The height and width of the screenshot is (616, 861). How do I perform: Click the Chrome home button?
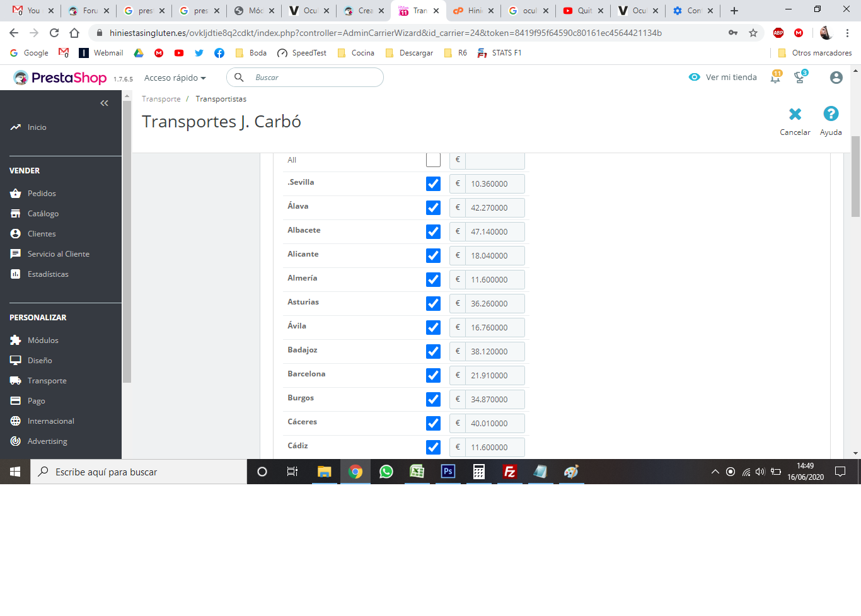pos(74,33)
